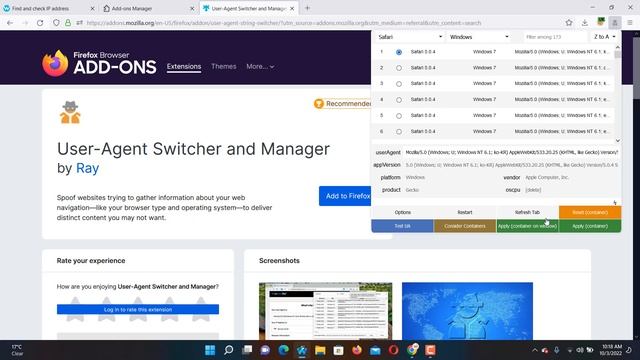Open a new browser tab

tap(307, 8)
